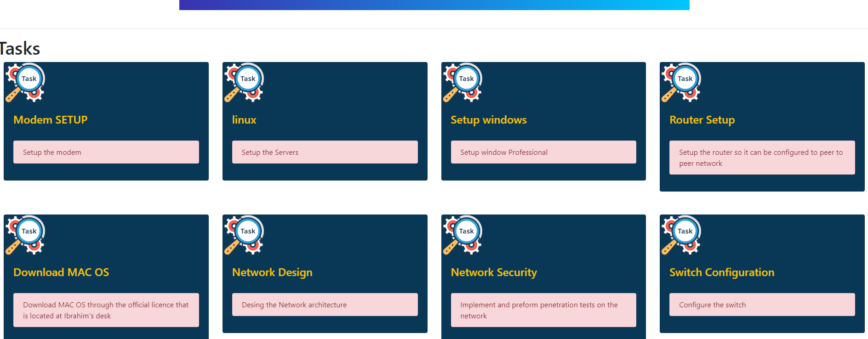Screen dimensions: 868x339
Task: Click the Task icon on Router Setup card
Action: (681, 83)
